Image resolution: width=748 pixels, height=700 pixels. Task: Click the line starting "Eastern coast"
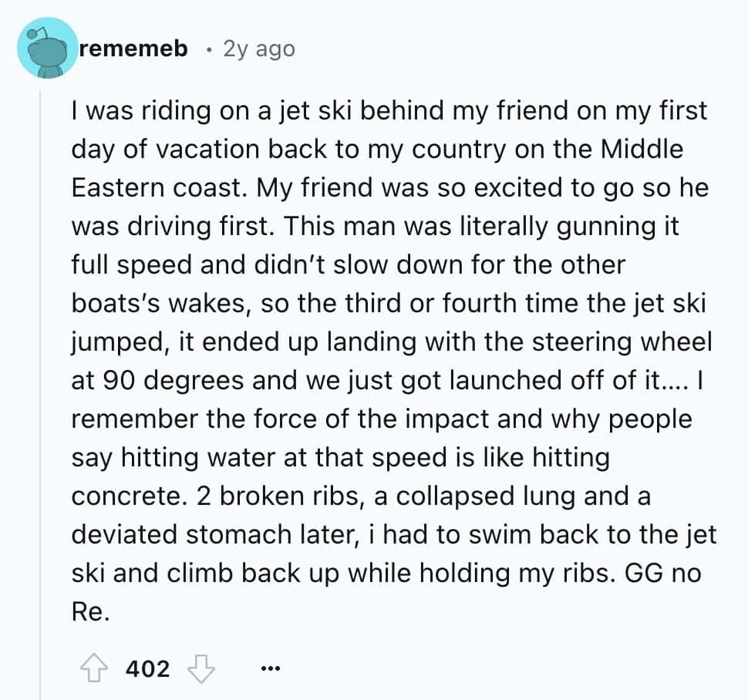[x=389, y=188]
